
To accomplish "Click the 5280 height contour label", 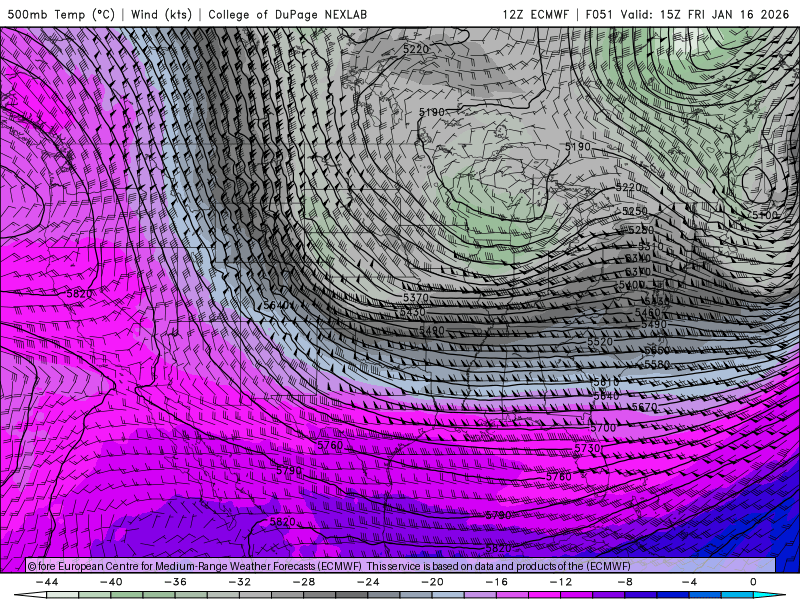I will (641, 230).
